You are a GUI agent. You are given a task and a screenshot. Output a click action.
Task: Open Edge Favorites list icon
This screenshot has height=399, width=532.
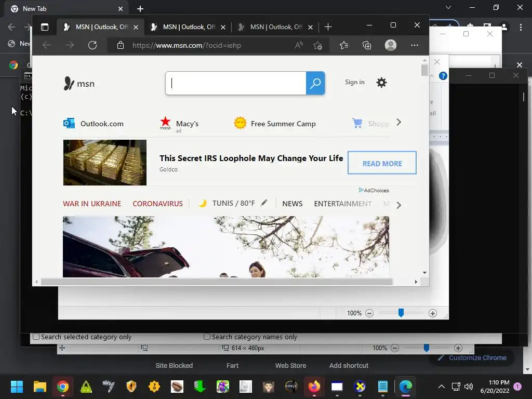click(x=344, y=45)
